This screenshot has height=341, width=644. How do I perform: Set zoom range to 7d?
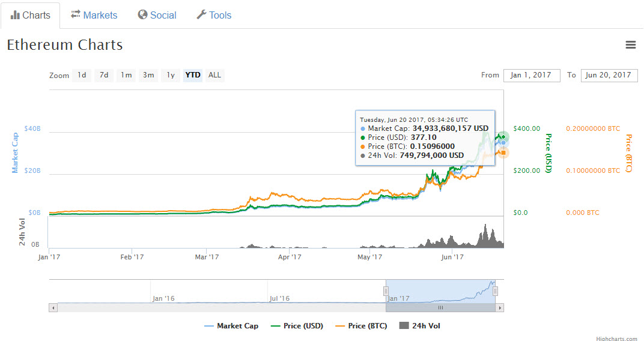tap(104, 75)
